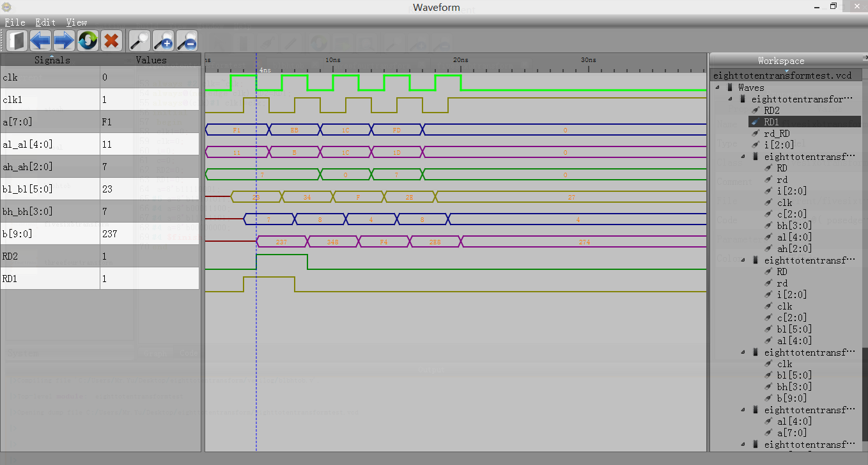Screen dimensions: 868x465
Task: Open the Edit menu
Action: 45,22
